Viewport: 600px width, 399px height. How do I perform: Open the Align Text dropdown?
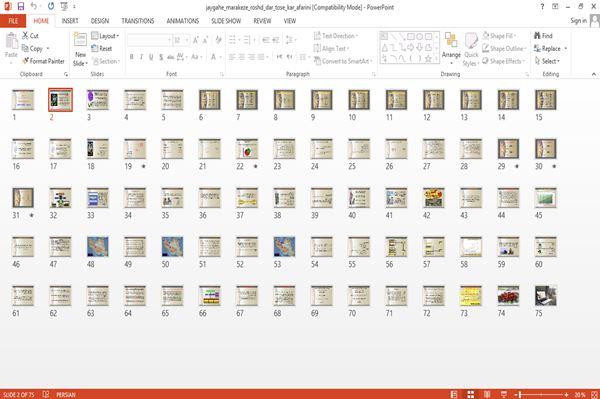331,48
